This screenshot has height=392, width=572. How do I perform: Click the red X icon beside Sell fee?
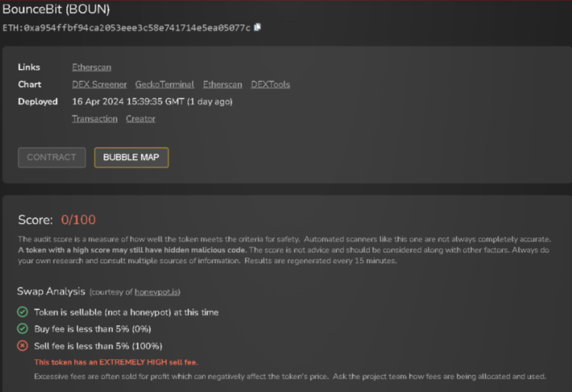tap(23, 345)
